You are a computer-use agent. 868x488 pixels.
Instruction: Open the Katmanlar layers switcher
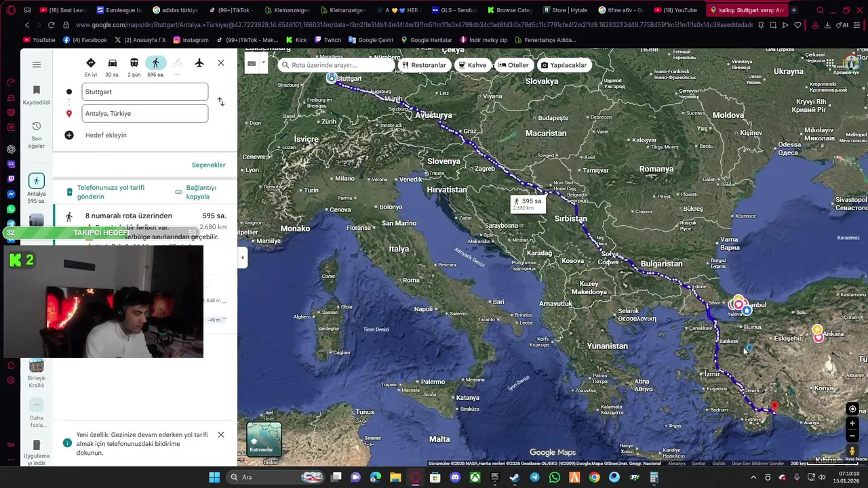pos(264,439)
